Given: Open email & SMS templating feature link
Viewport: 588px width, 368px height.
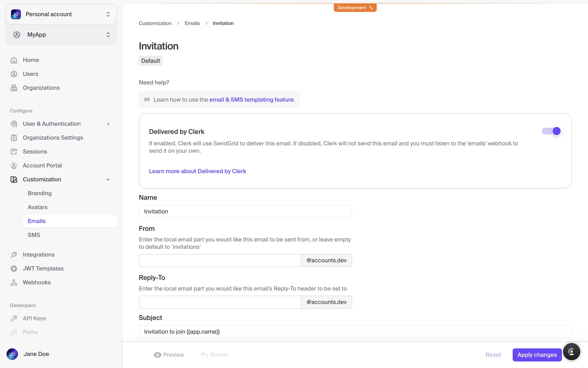Looking at the screenshot, I should [x=251, y=100].
